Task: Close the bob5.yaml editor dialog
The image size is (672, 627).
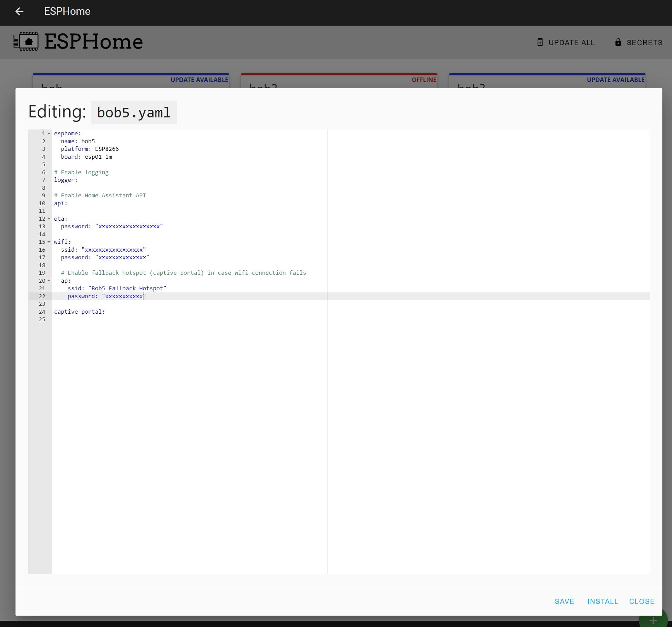Action: 642,601
